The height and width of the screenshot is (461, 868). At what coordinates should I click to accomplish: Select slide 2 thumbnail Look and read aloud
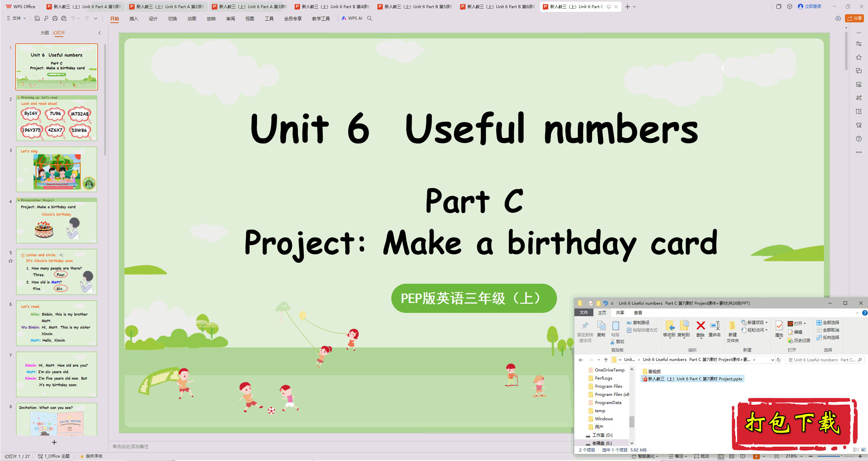pyautogui.click(x=57, y=118)
